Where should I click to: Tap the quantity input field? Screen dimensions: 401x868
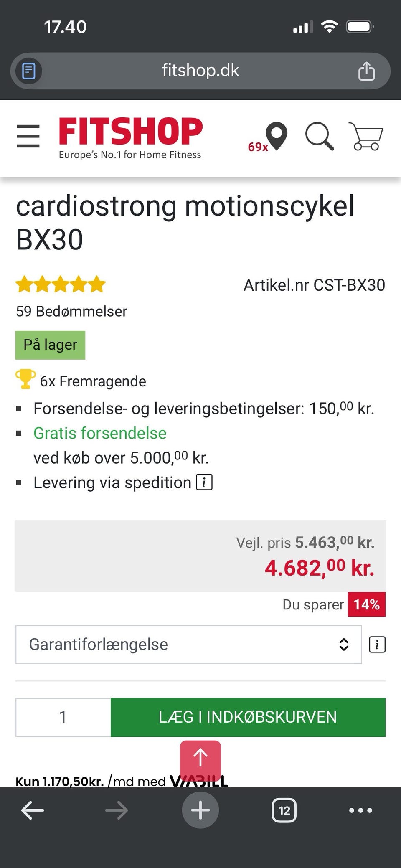63,717
